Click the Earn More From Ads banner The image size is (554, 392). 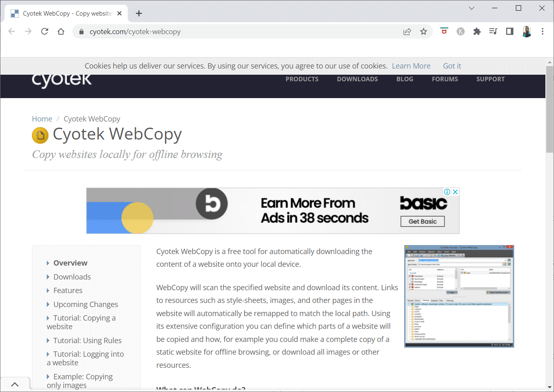tap(273, 211)
